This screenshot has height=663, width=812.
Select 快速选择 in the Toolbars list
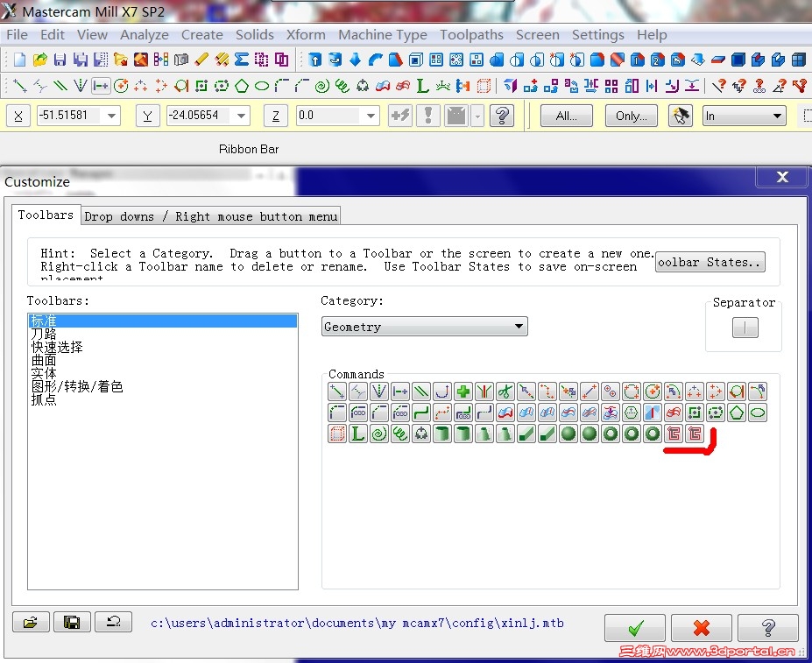[163, 347]
